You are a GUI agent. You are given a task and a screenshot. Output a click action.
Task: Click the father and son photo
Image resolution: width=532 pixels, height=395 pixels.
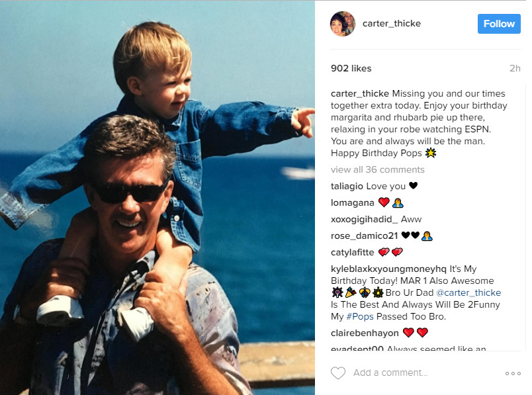[x=157, y=197]
